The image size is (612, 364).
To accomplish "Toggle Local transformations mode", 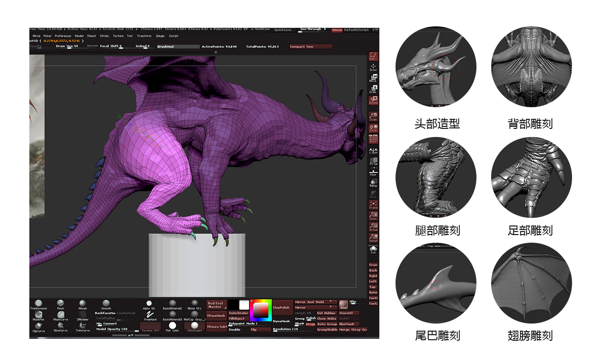I will point(373,128).
